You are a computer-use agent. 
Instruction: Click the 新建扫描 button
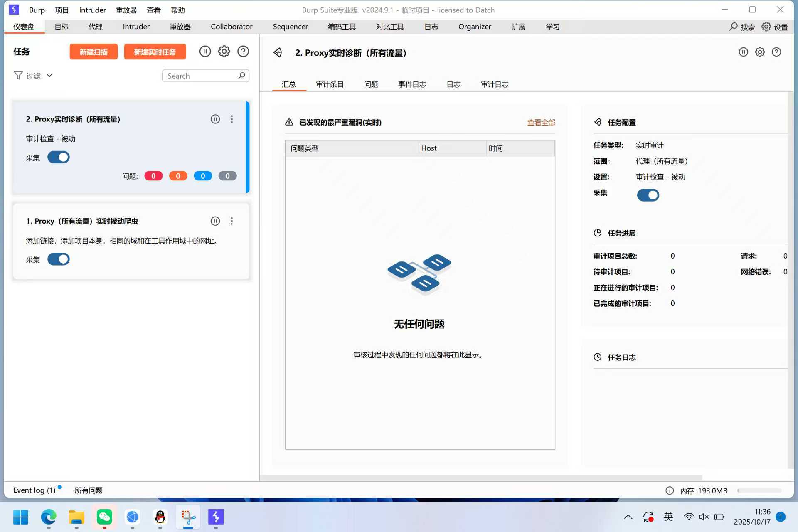94,52
